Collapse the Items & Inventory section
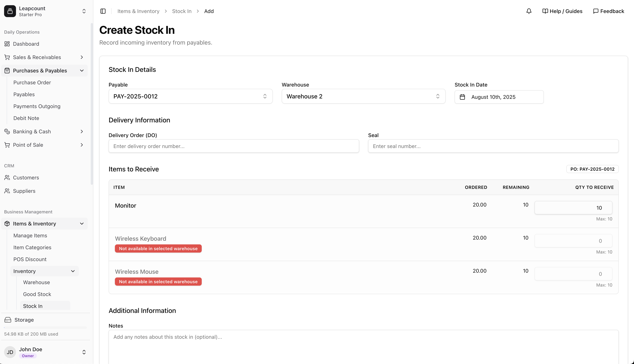This screenshot has width=634, height=364. click(82, 224)
